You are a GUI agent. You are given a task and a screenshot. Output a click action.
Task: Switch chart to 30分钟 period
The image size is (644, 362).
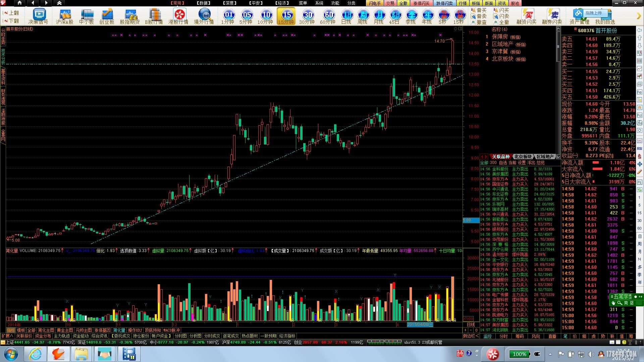307,16
